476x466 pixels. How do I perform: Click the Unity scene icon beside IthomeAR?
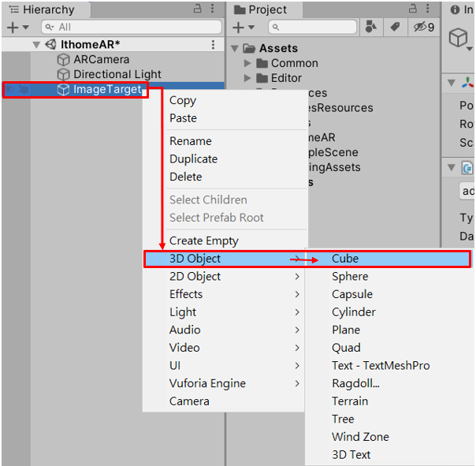(50, 45)
